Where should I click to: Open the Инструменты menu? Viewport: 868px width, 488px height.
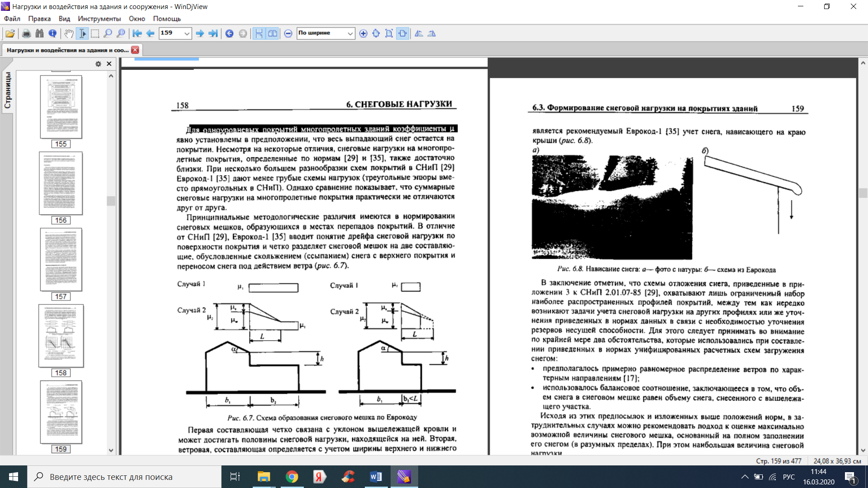click(x=99, y=19)
